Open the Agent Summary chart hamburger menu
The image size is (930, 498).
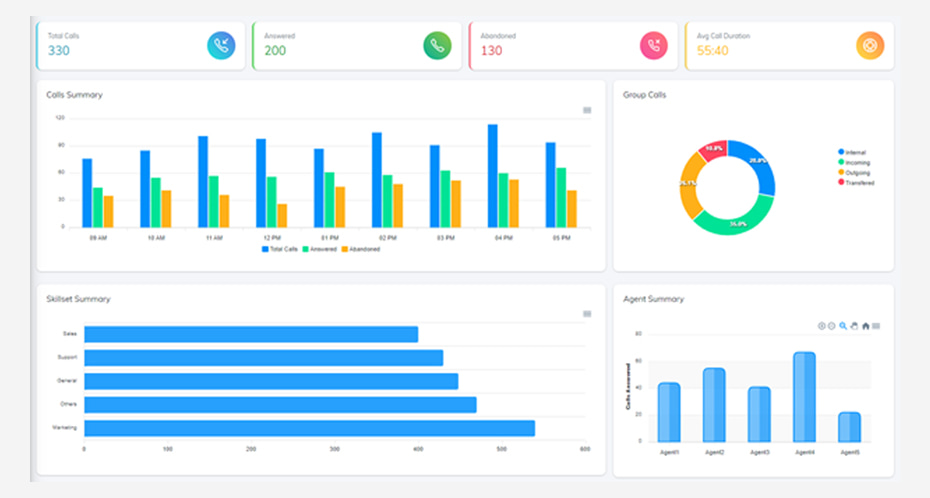[x=876, y=326]
